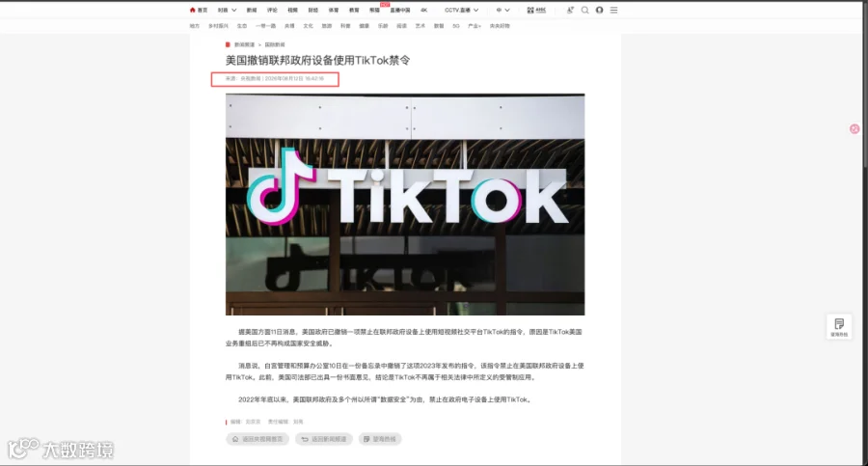Image resolution: width=868 pixels, height=466 pixels.
Task: Open the 熊猫 item with HOT badge
Action: point(375,10)
